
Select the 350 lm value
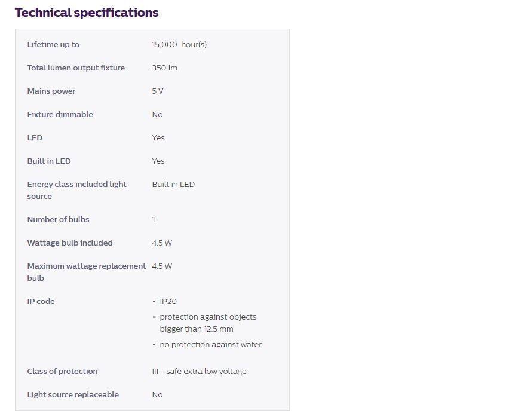coord(165,68)
